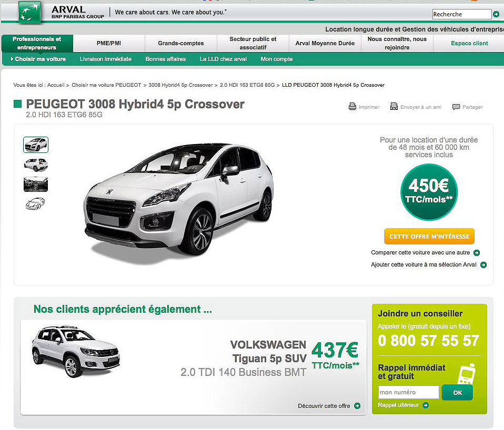Open the Arval Moyenne Durée tab

pyautogui.click(x=325, y=43)
